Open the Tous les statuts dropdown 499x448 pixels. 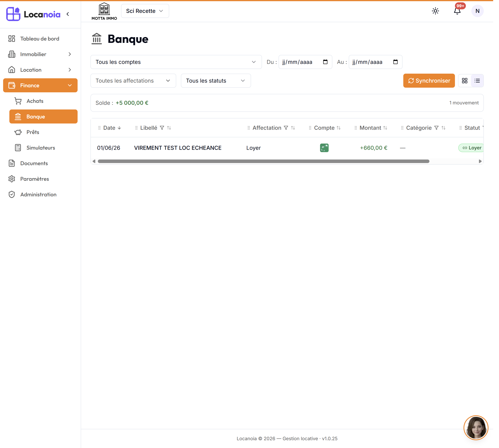[216, 81]
